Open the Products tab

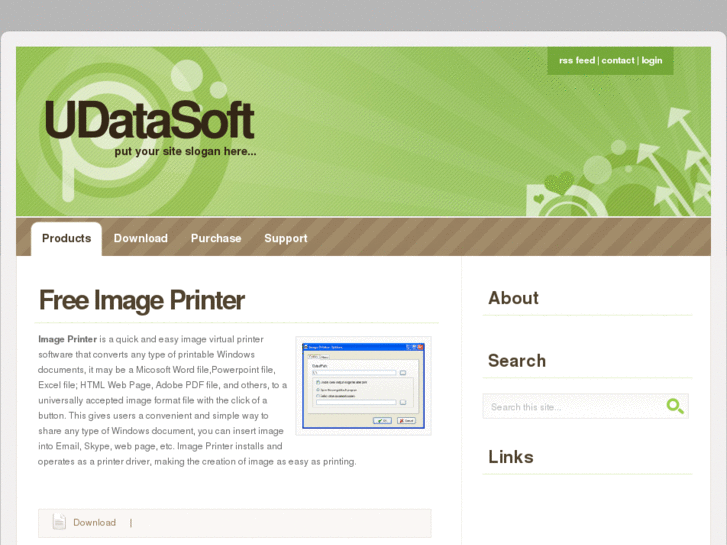click(x=66, y=238)
